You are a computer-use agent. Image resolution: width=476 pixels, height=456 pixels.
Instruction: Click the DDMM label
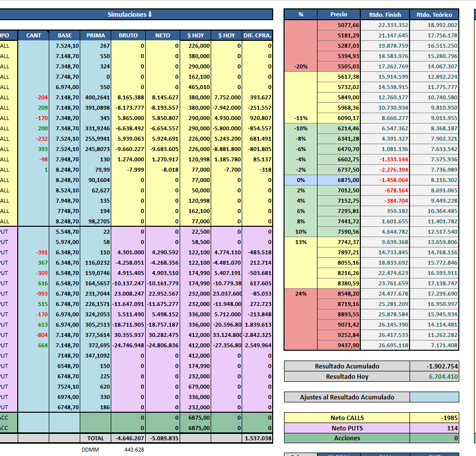(90, 450)
